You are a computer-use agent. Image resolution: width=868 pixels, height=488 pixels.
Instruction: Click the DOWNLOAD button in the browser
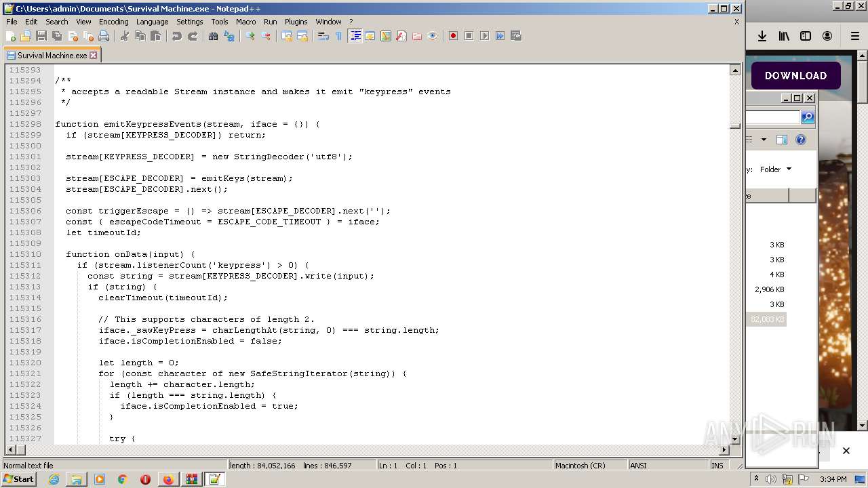click(x=795, y=76)
